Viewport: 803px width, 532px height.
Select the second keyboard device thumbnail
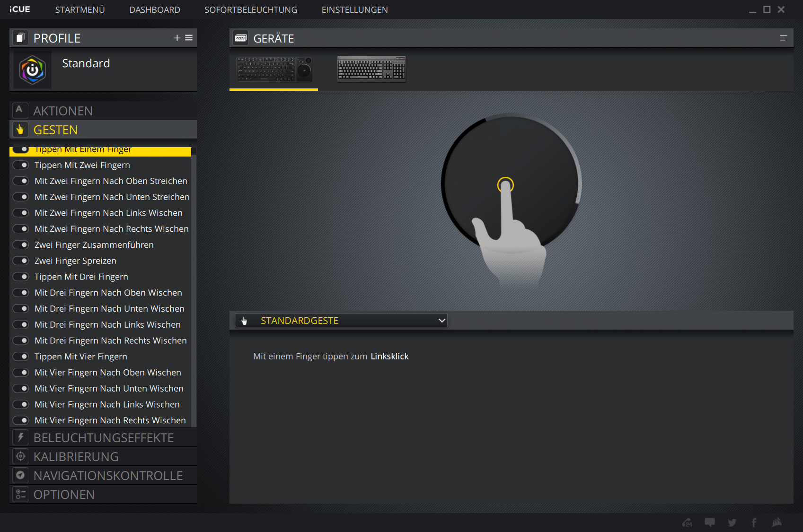(x=371, y=69)
